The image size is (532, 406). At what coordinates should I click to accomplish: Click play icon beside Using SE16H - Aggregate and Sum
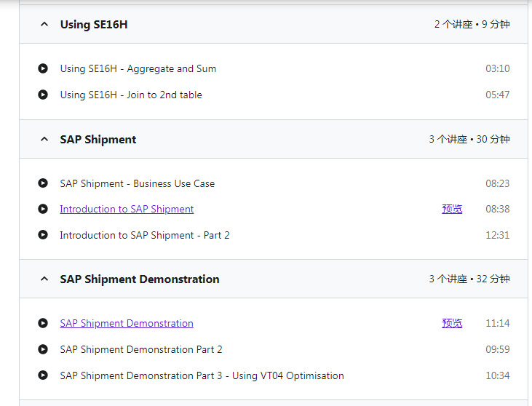pyautogui.click(x=43, y=68)
